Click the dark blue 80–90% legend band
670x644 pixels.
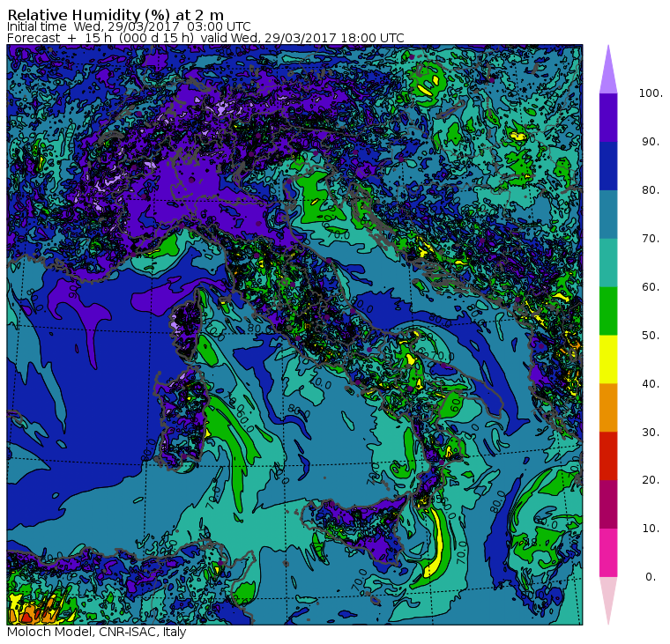click(608, 166)
